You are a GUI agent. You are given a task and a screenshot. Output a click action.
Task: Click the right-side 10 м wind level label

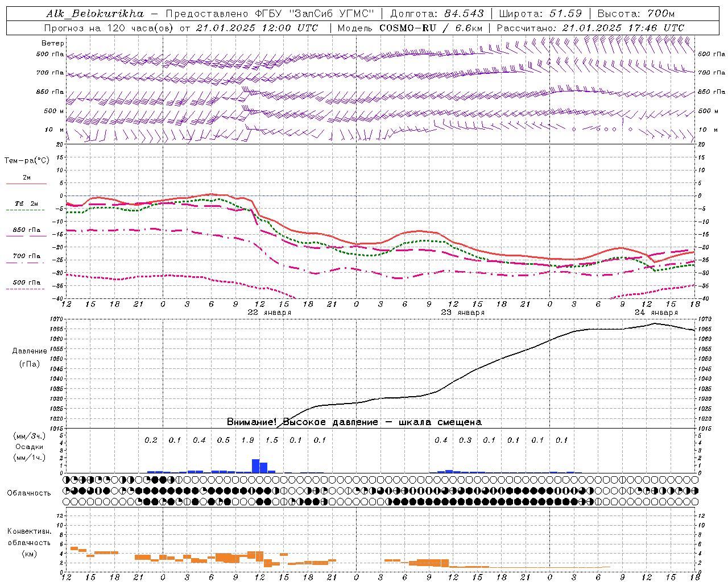point(708,130)
